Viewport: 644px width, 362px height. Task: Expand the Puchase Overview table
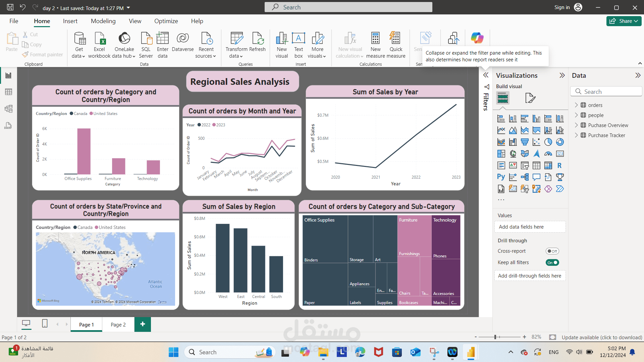576,125
